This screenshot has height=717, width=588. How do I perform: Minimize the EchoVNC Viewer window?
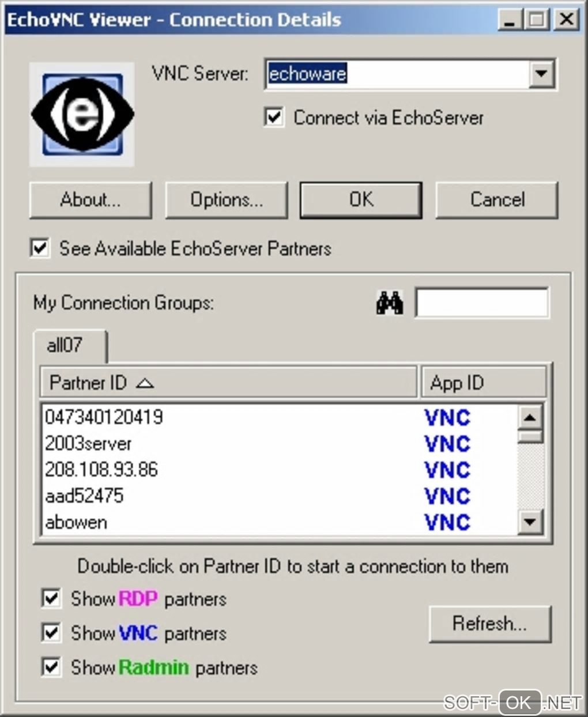(510, 20)
